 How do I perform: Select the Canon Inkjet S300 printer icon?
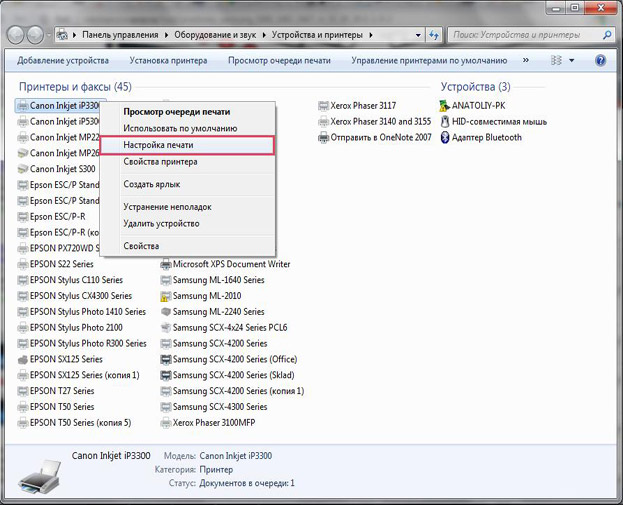pos(23,169)
